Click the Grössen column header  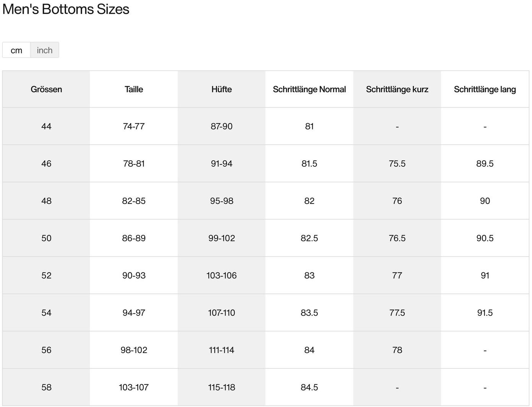point(46,89)
